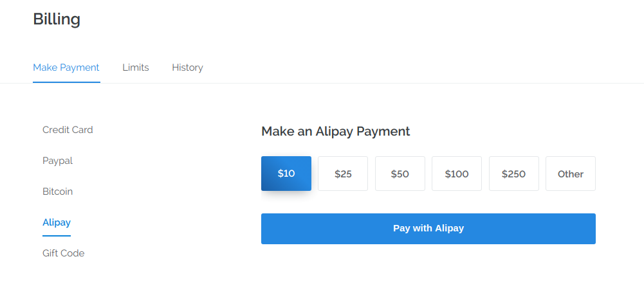This screenshot has height=286, width=644.
Task: Switch to the Make Payment tab
Action: pyautogui.click(x=66, y=67)
